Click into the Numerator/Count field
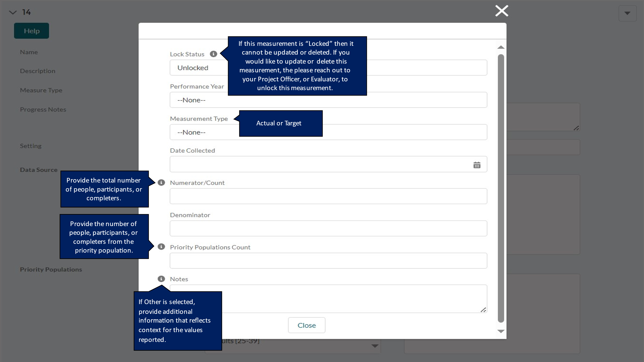The image size is (644, 362). 328,196
